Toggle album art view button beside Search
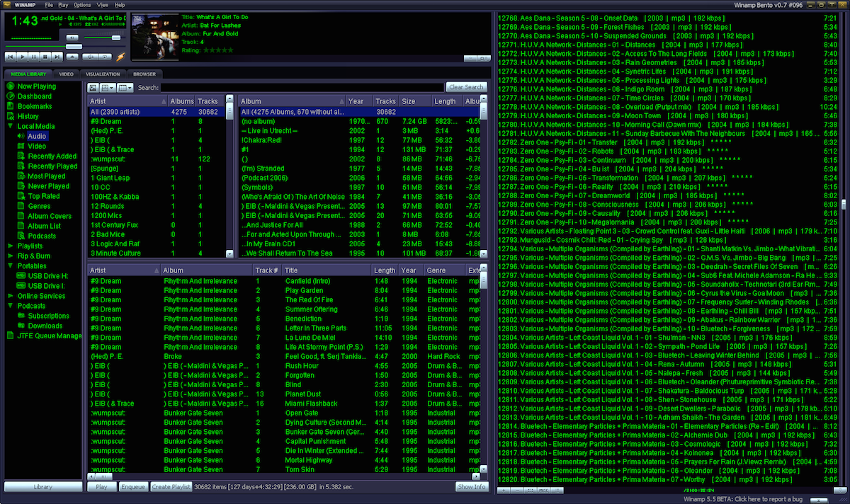 click(93, 88)
